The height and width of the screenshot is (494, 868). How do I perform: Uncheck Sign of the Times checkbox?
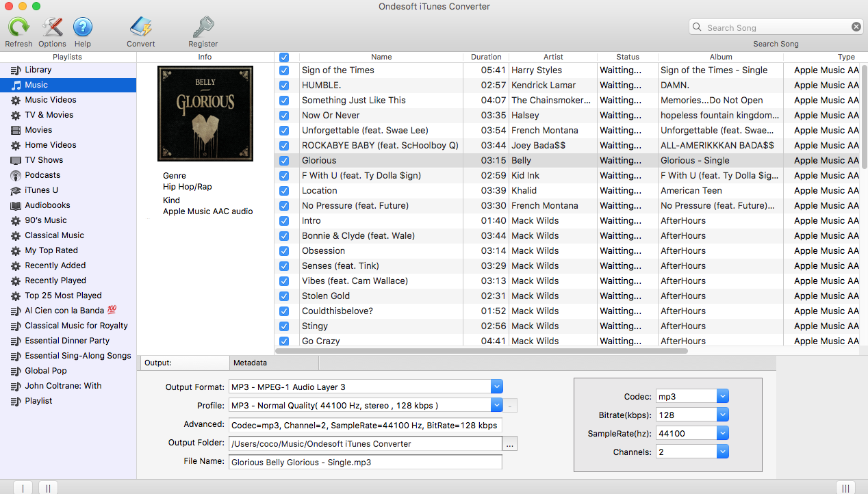tap(284, 70)
